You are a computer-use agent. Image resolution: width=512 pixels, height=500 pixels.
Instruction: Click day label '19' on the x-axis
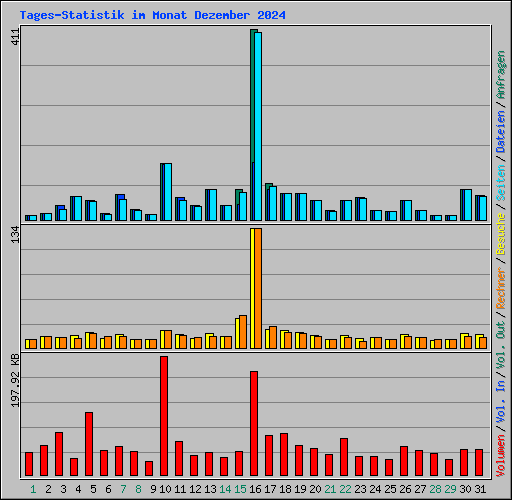tap(300, 489)
